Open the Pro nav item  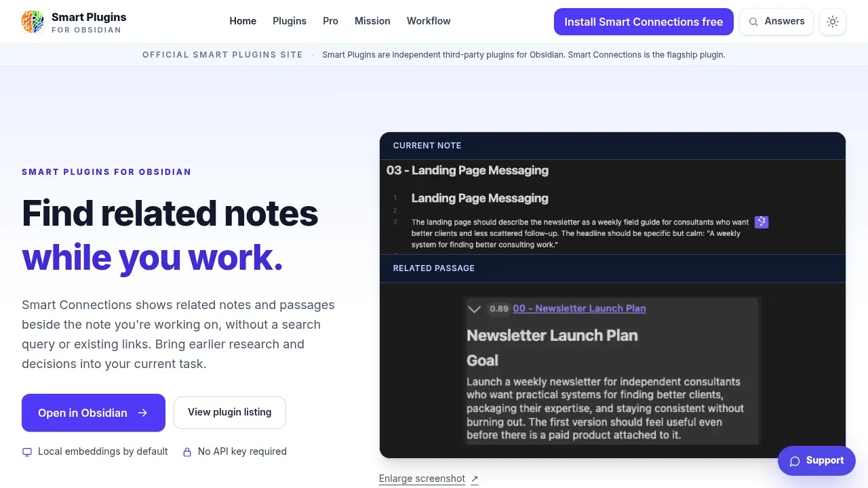(330, 21)
